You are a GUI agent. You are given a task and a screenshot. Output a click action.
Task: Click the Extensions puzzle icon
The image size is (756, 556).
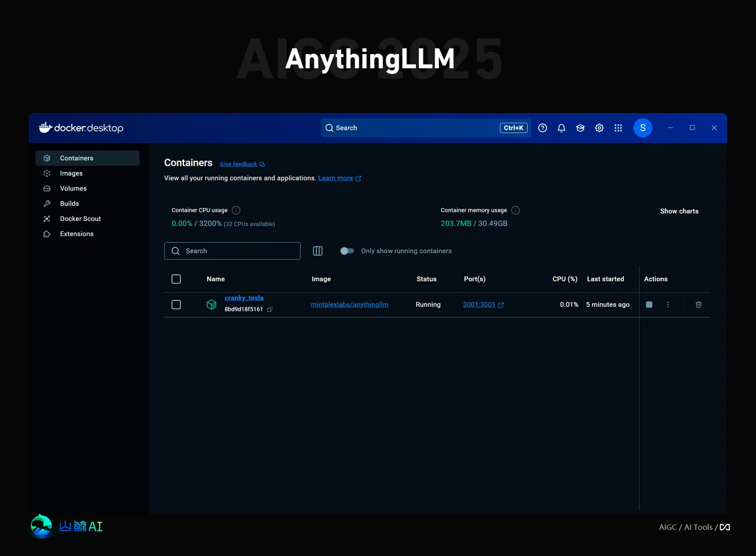(x=47, y=234)
